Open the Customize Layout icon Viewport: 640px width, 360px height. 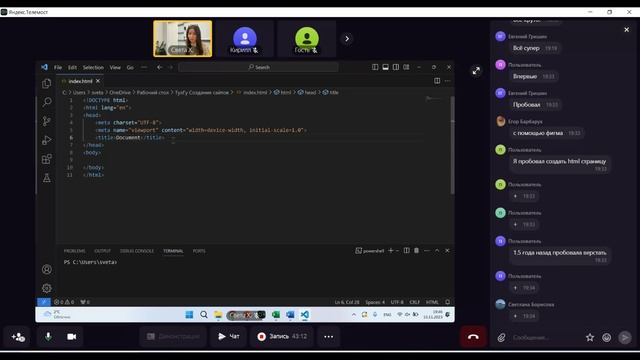point(406,67)
